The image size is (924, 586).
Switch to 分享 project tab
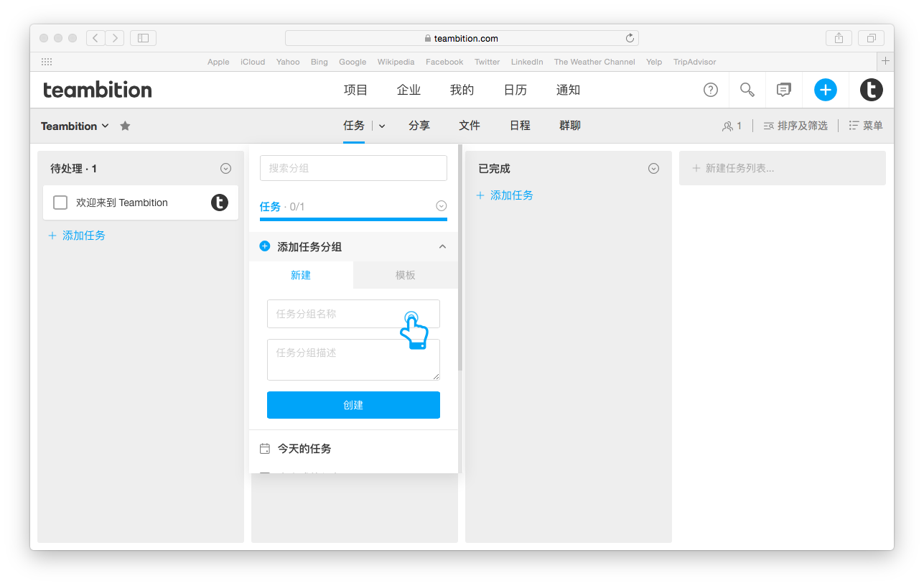click(x=419, y=126)
